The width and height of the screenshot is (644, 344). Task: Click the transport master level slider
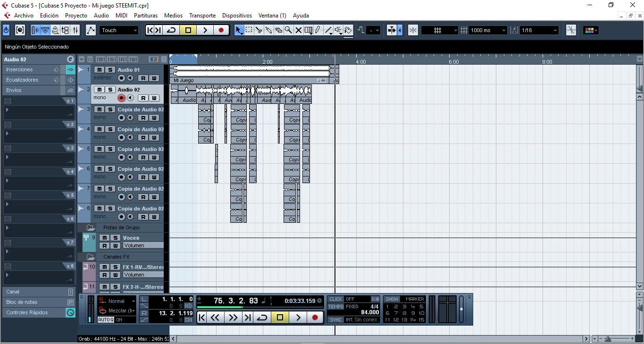click(x=461, y=310)
